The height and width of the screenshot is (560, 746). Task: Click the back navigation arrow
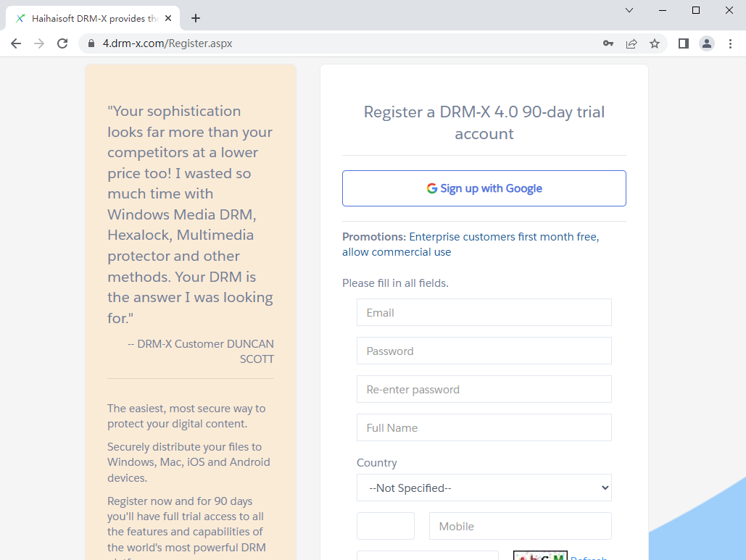(x=16, y=43)
